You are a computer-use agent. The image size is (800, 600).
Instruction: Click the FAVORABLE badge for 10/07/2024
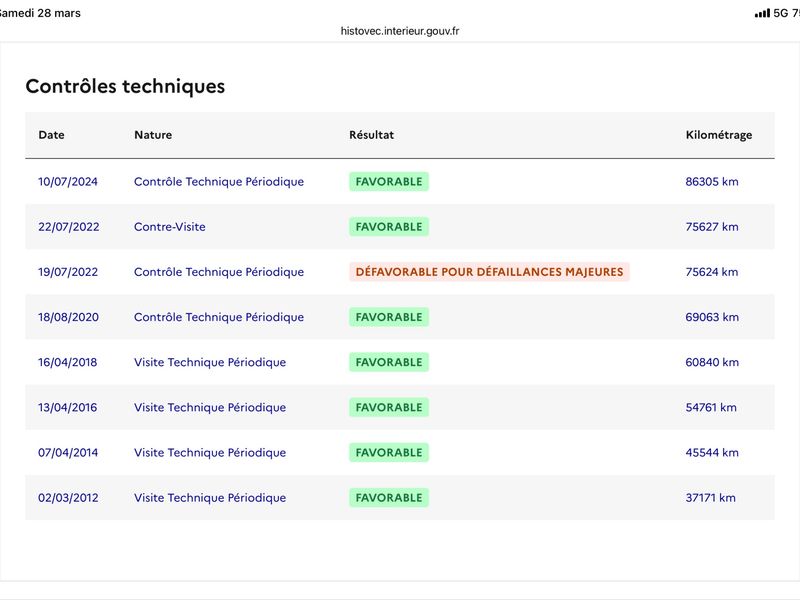point(389,182)
